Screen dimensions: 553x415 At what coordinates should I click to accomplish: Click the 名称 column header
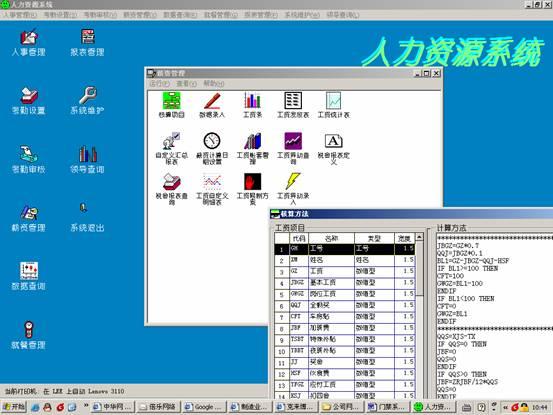[331, 238]
